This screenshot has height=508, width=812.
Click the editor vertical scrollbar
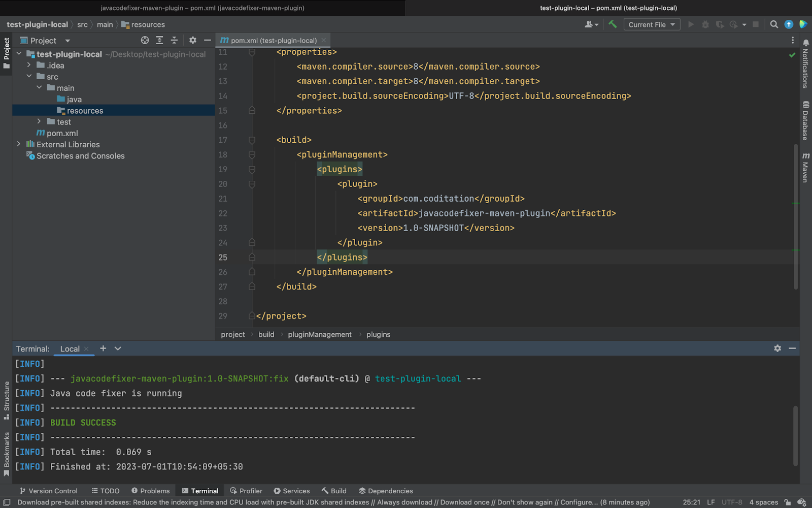[x=796, y=216]
